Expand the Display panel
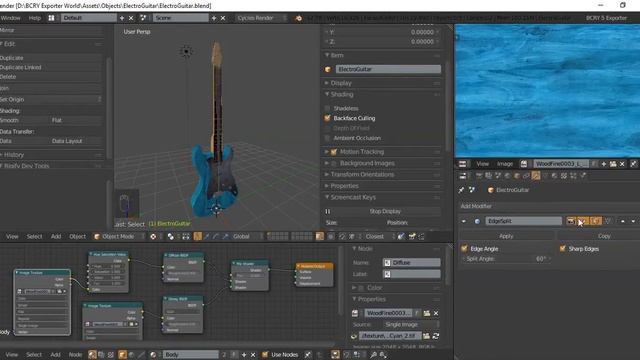The width and height of the screenshot is (640, 360). [341, 83]
